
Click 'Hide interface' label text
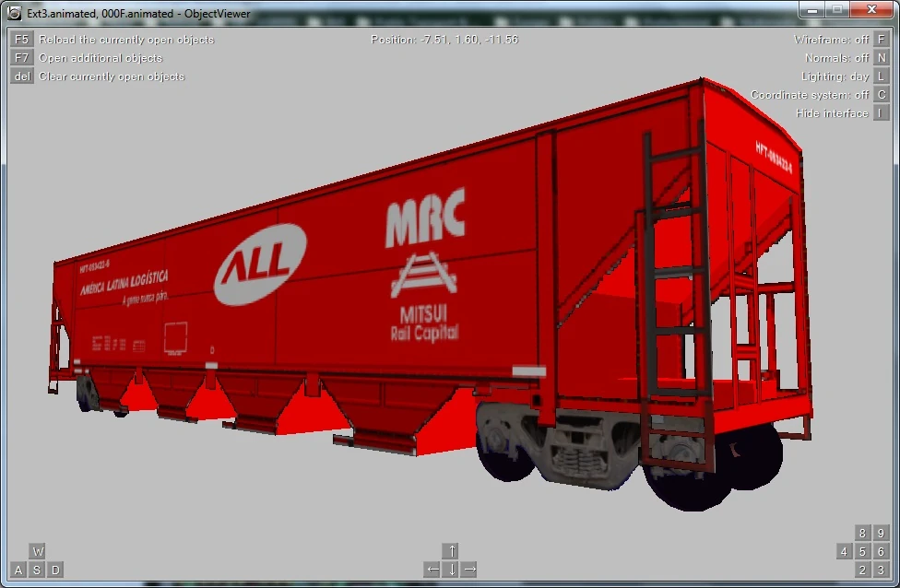pyautogui.click(x=832, y=113)
